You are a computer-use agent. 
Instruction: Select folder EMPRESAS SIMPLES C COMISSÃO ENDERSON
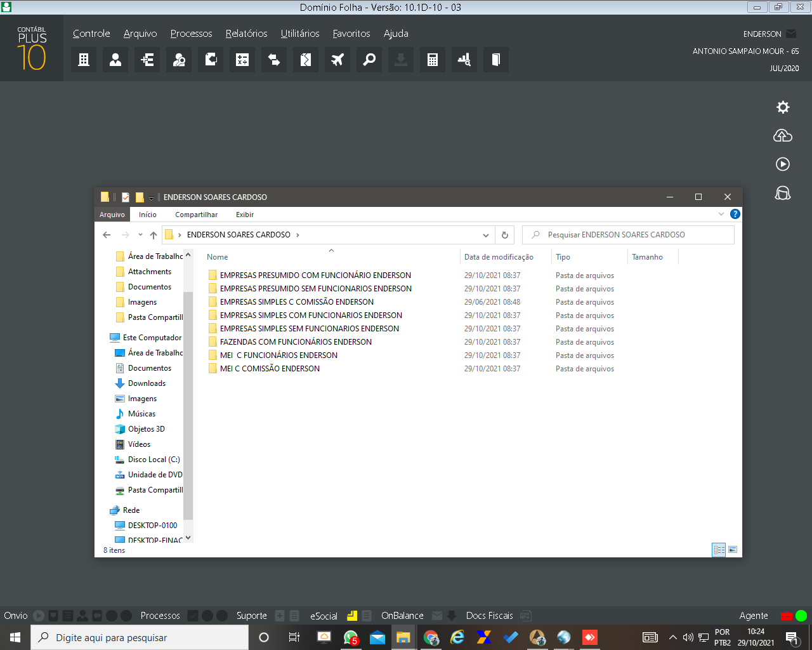(297, 302)
